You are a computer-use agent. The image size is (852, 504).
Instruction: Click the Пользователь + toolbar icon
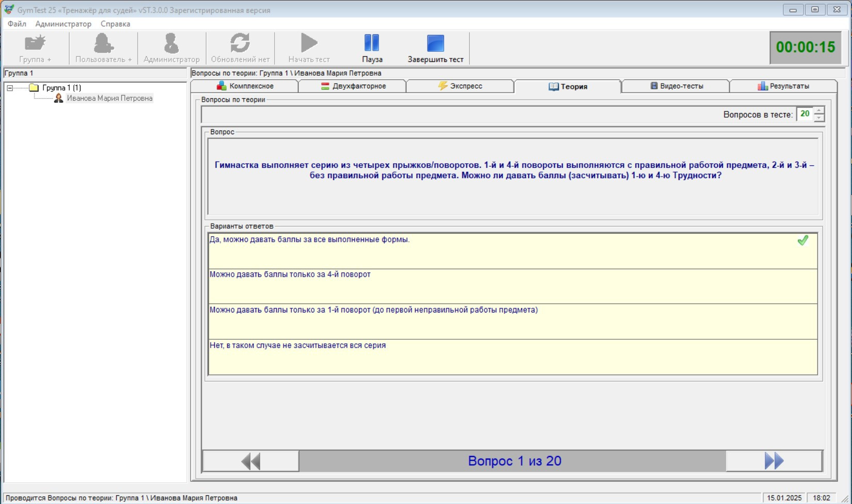click(103, 43)
